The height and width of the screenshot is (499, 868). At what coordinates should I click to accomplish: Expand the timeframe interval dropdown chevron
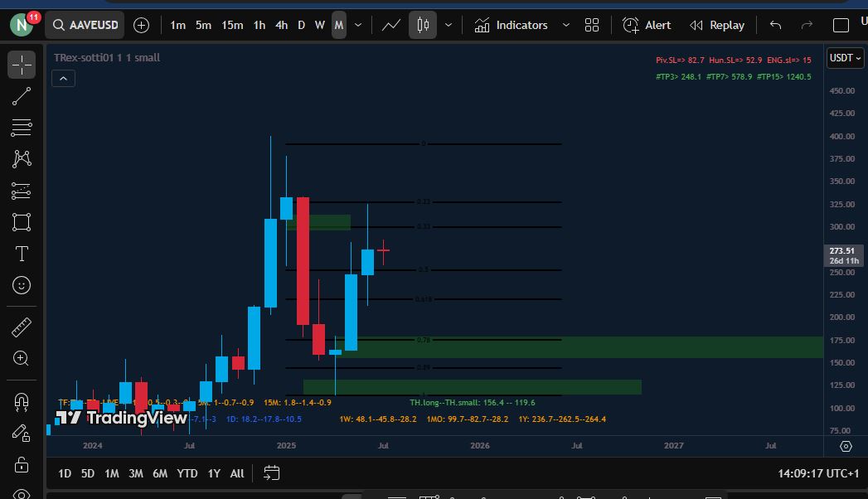pos(358,25)
